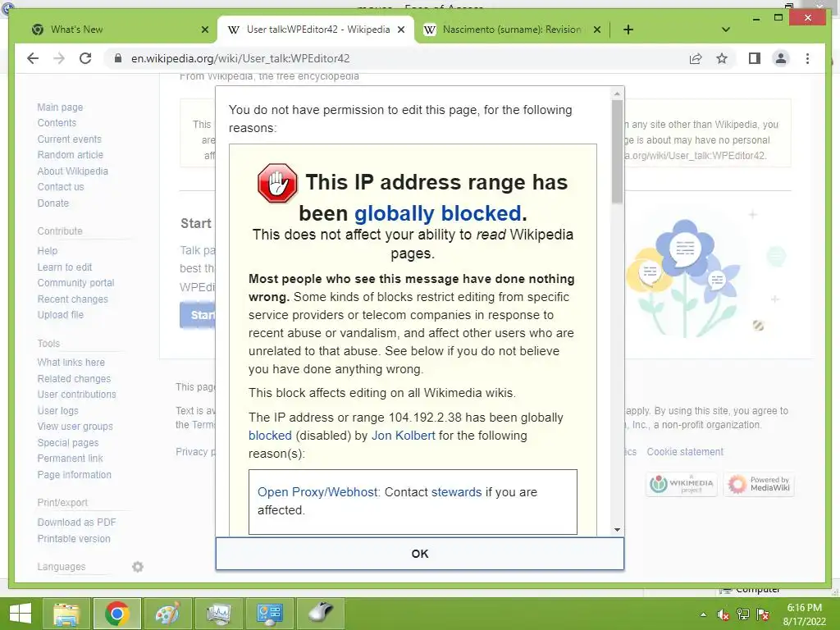Click the muted volume tray icon
This screenshot has width=840, height=630.
724,614
